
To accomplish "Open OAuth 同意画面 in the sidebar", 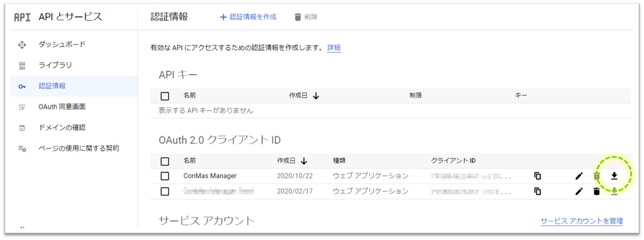I will 62,107.
